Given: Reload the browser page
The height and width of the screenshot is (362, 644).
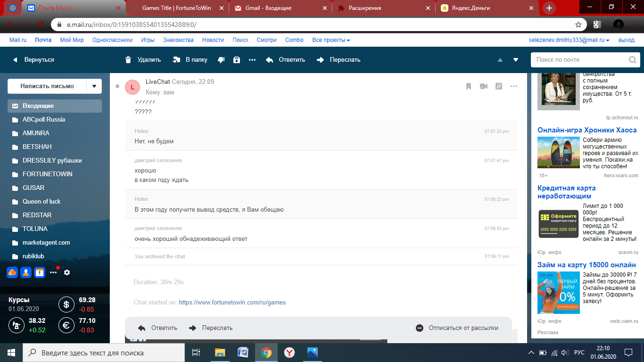Looking at the screenshot, I should pos(41,25).
